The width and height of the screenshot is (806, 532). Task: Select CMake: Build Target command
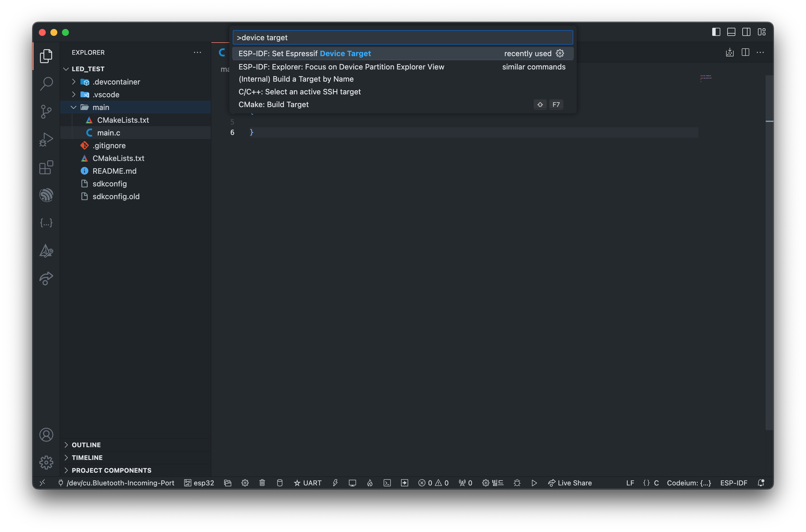click(x=274, y=104)
